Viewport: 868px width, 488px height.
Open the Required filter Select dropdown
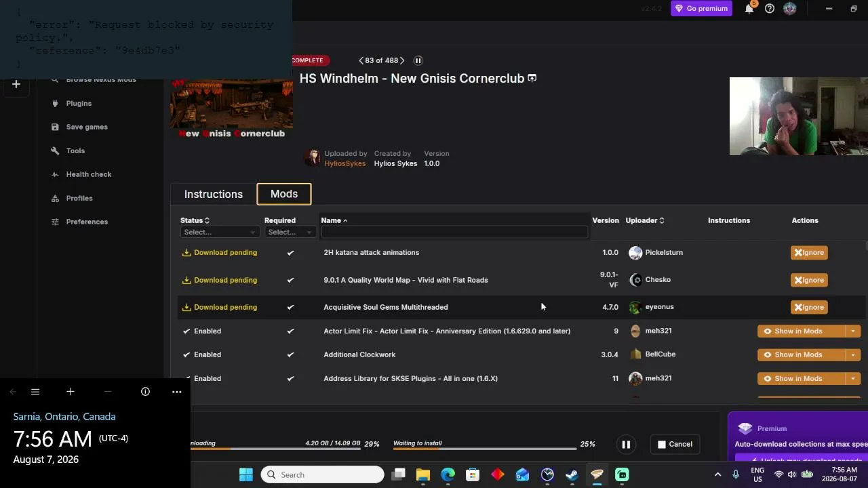pos(290,232)
